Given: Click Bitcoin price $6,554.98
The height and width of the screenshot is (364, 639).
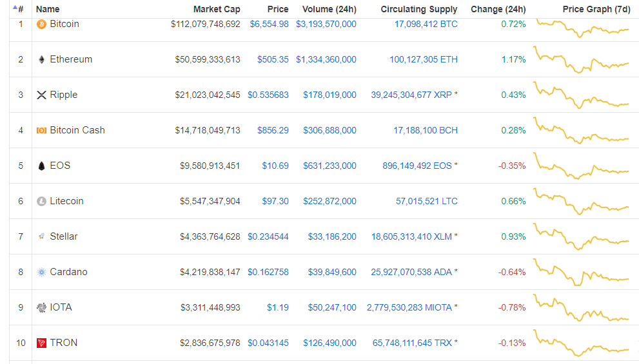Looking at the screenshot, I should 269,24.
